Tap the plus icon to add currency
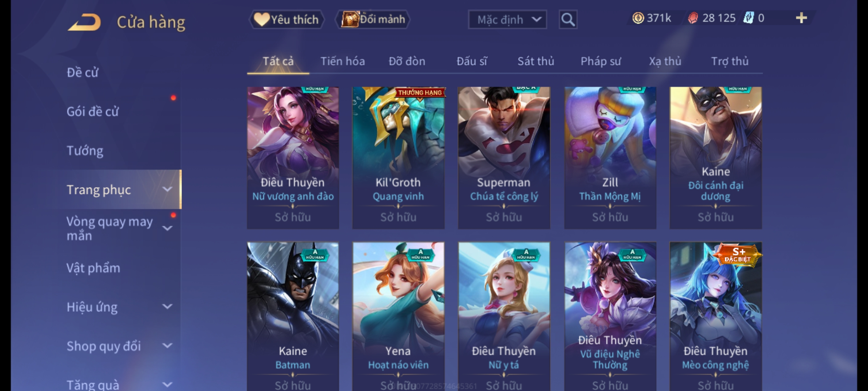The height and width of the screenshot is (391, 868). [801, 18]
